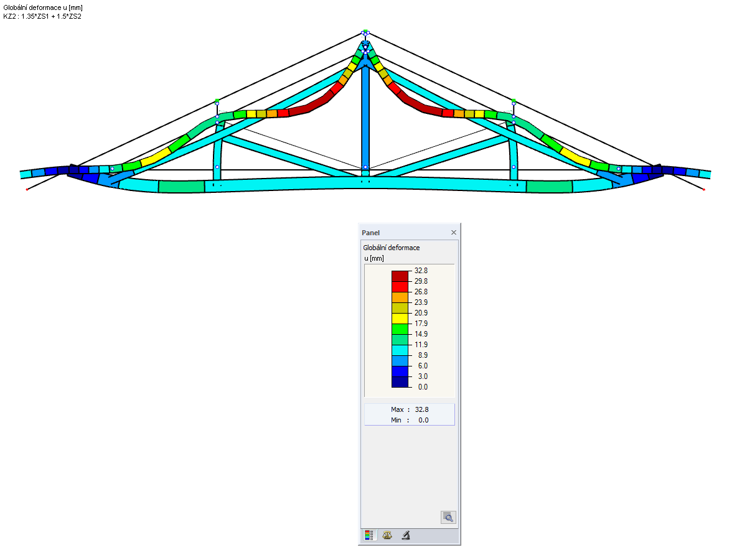The width and height of the screenshot is (747, 560).
Task: Select the yellow 20.9 legend color
Action: [400, 318]
